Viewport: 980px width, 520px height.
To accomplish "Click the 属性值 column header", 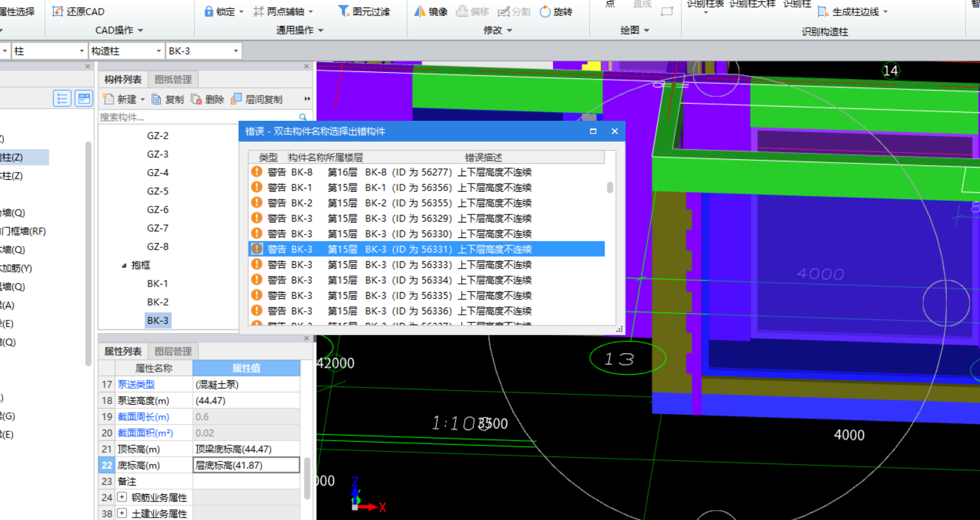I will coord(247,368).
